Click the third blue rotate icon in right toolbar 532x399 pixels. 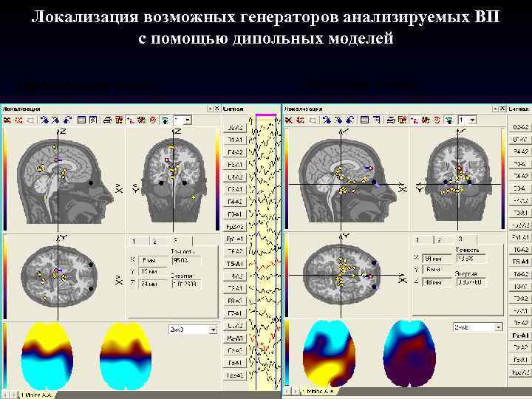pyautogui.click(x=349, y=120)
